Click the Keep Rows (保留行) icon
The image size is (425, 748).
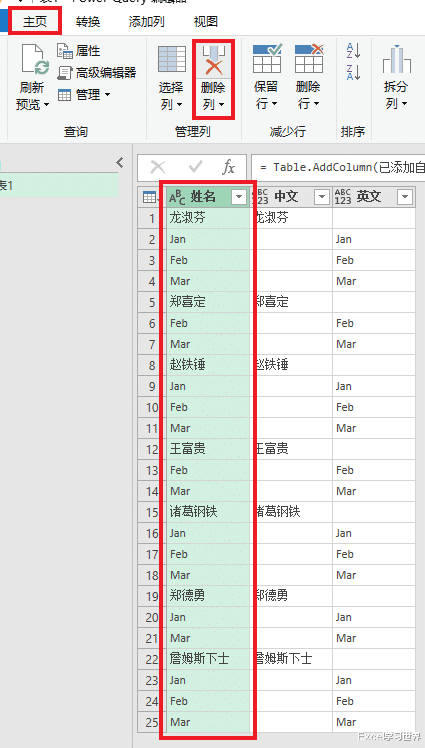[267, 59]
